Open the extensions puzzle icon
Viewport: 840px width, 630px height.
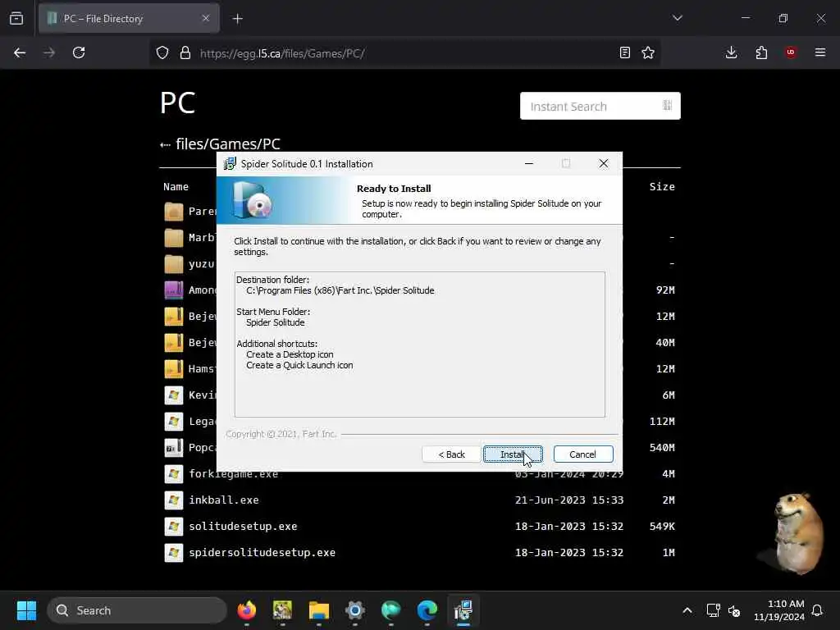[761, 52]
